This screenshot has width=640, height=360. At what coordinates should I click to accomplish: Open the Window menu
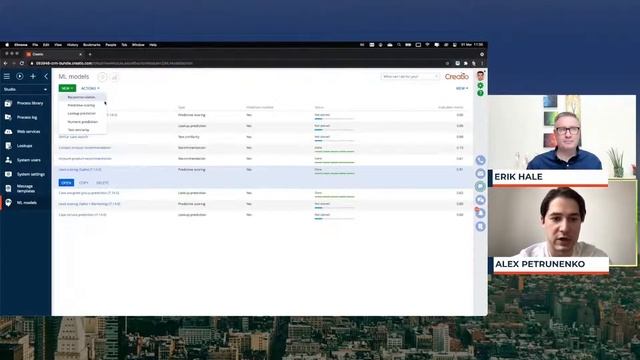click(138, 45)
